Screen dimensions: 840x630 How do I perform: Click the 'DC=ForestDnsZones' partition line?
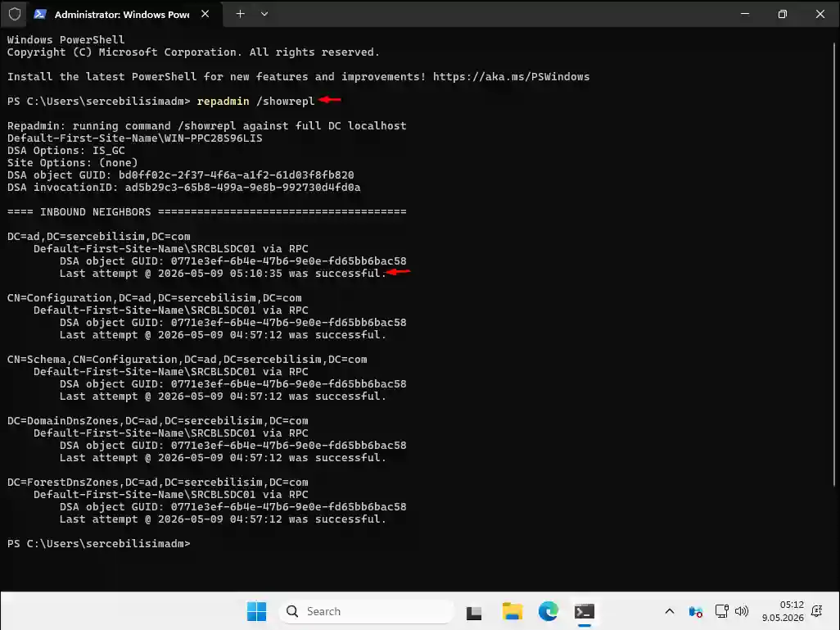(157, 483)
